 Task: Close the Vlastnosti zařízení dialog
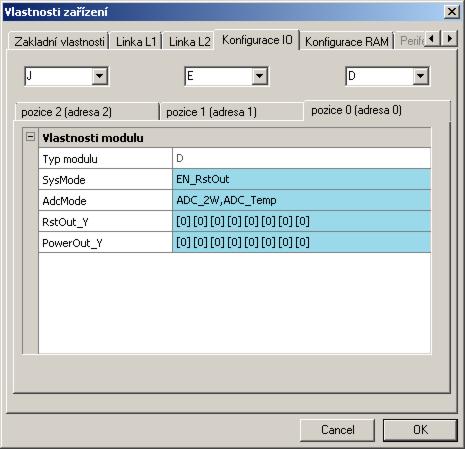(452, 12)
